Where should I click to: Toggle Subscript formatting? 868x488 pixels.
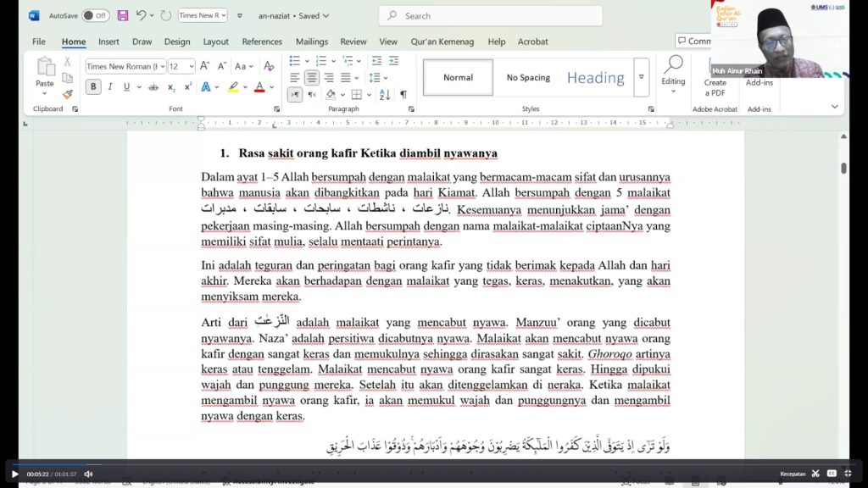(171, 87)
